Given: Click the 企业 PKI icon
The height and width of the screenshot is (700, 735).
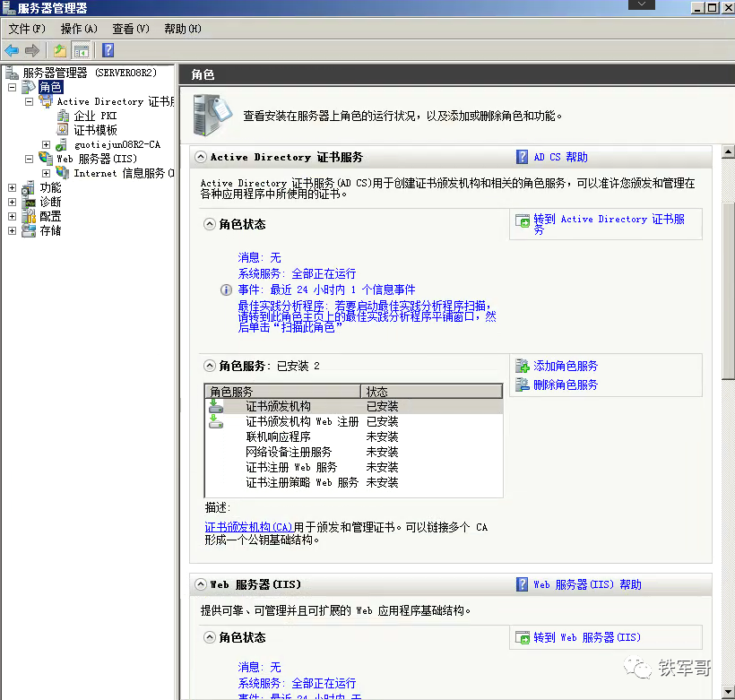Looking at the screenshot, I should tap(63, 116).
